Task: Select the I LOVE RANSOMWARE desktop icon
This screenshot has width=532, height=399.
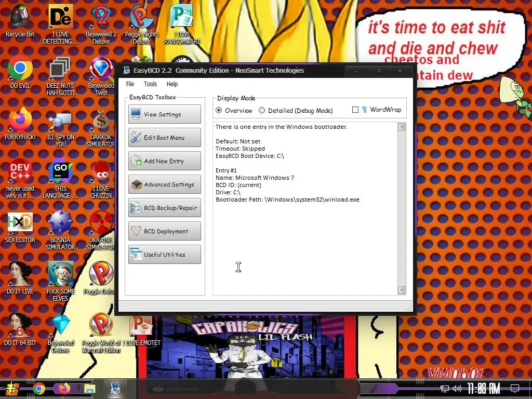Action: pyautogui.click(x=182, y=24)
